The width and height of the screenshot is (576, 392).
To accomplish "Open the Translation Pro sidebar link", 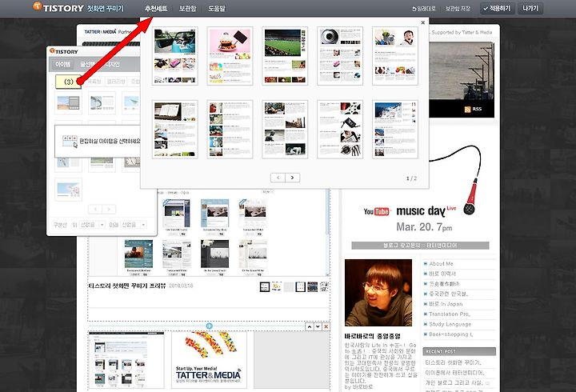I will click(x=449, y=314).
